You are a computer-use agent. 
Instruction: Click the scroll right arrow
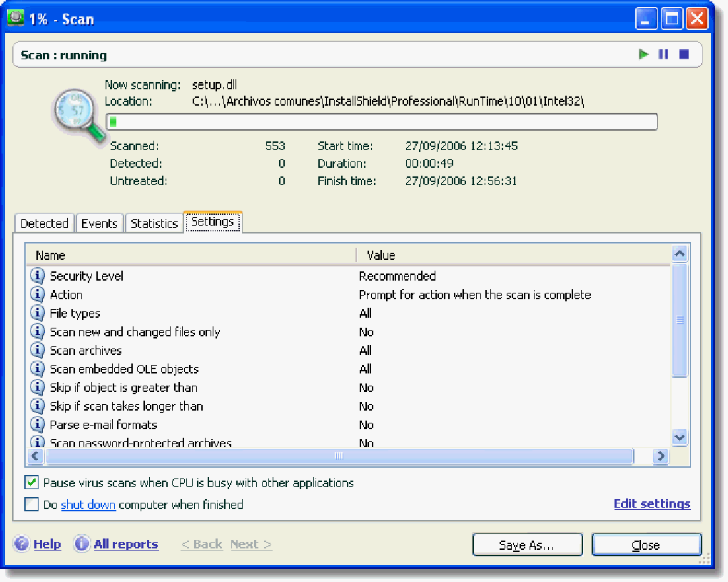click(661, 456)
